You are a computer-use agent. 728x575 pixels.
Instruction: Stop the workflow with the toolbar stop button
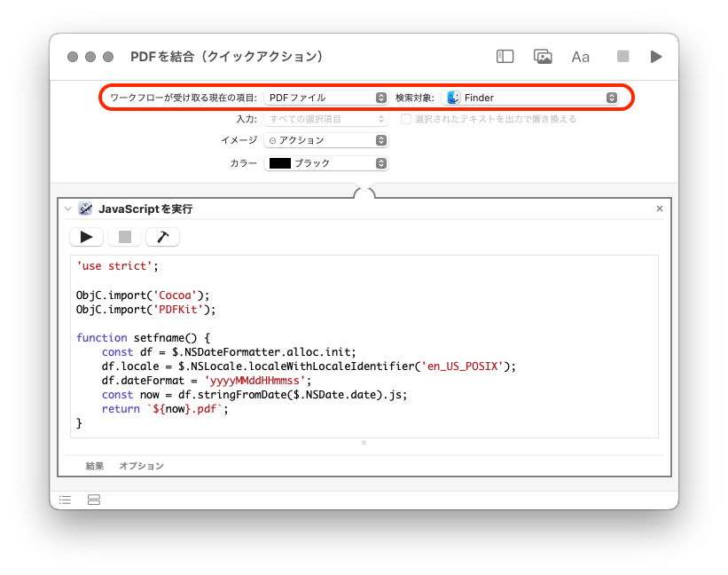pos(622,57)
